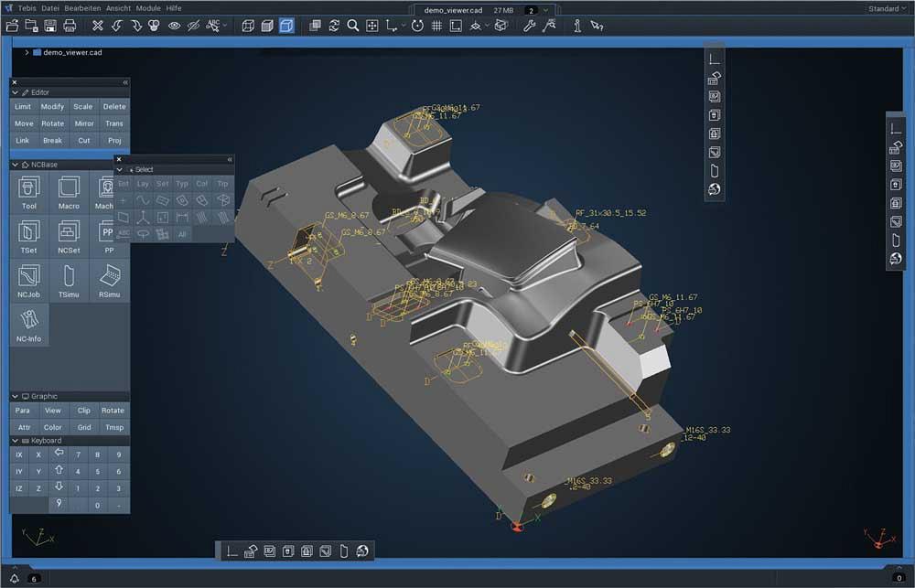Toggle element visibility with the eye icon
Screen dimensions: 915x588
174,26
